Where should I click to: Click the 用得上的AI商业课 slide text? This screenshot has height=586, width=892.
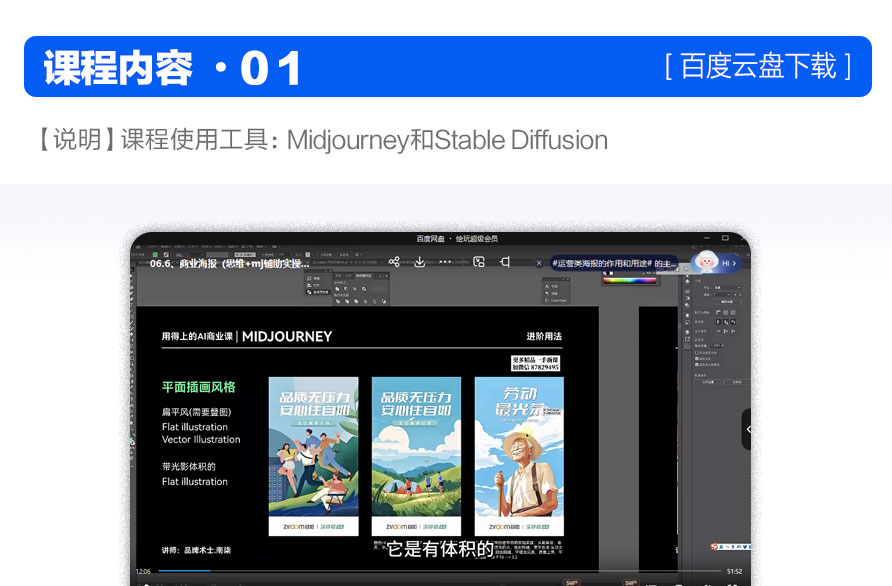tap(197, 336)
